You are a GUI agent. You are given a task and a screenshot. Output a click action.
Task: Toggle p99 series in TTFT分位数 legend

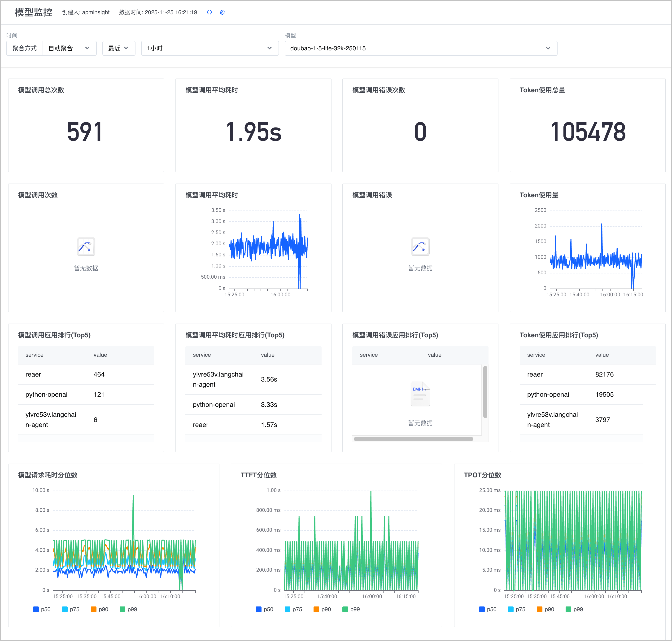(x=351, y=609)
